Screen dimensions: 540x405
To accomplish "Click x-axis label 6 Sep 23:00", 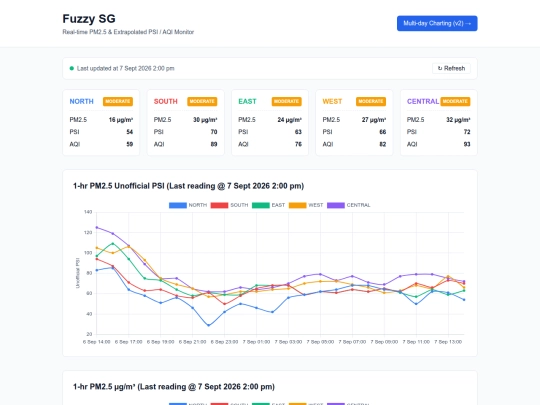I will [x=224, y=342].
